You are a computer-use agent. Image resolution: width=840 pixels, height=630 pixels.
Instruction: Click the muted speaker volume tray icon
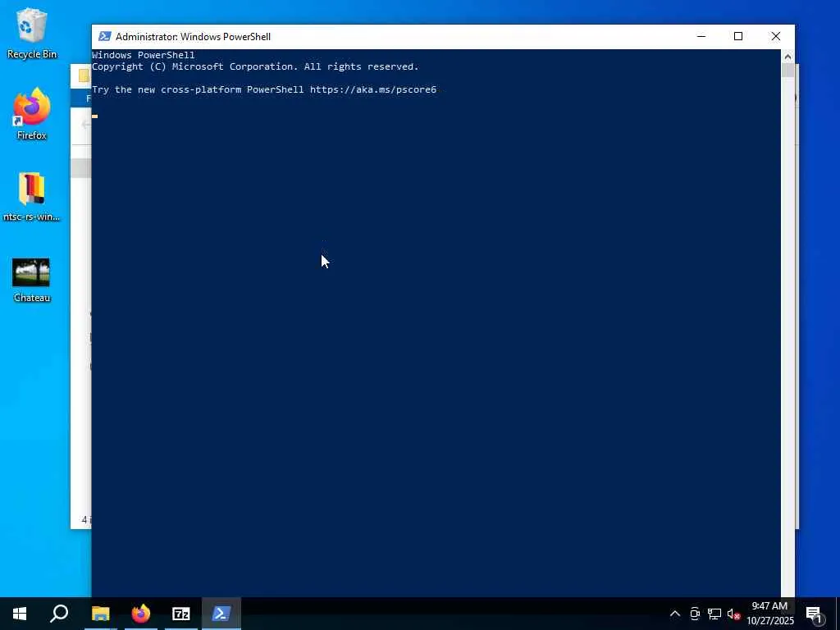click(x=733, y=614)
